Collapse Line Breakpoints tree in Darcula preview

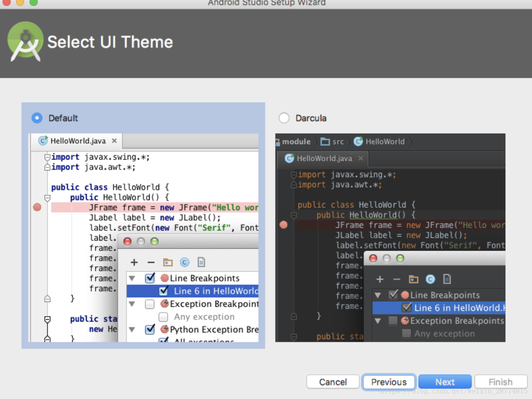tap(378, 295)
